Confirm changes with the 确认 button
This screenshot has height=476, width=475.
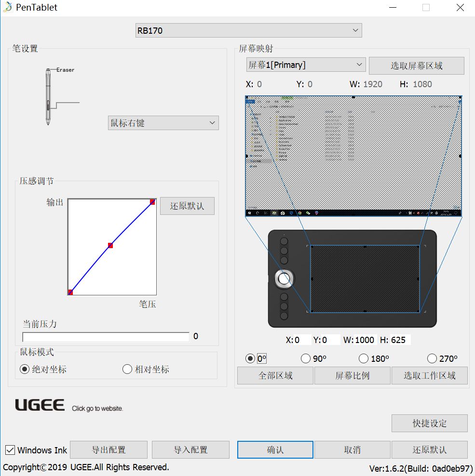[x=275, y=450]
